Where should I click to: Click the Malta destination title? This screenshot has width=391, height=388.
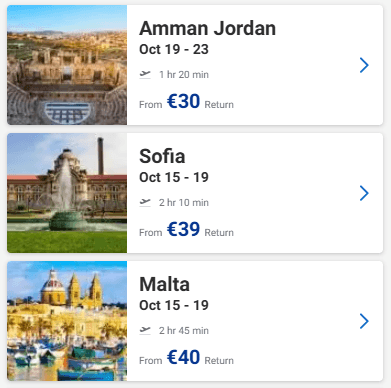[164, 284]
